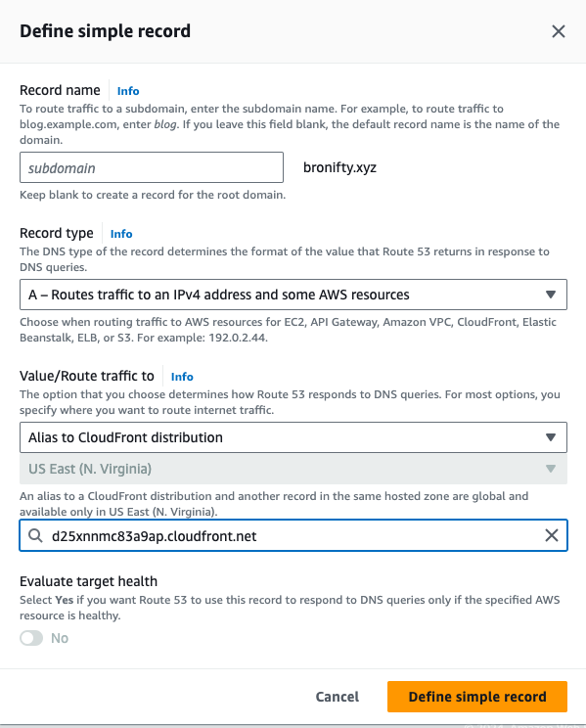Open Info link next to Record type
The image size is (586, 728).
(x=121, y=234)
